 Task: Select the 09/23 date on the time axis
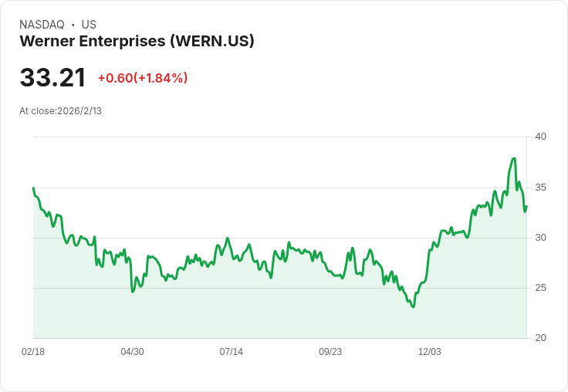tap(330, 352)
